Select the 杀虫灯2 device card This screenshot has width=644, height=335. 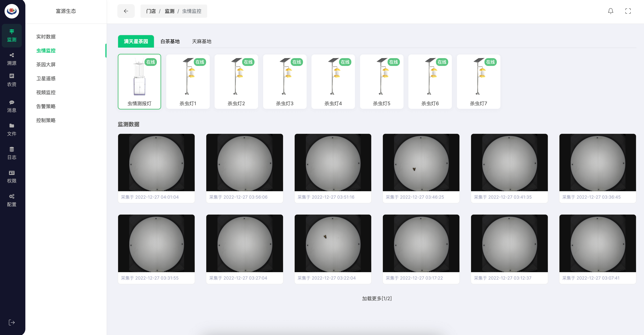click(x=236, y=81)
